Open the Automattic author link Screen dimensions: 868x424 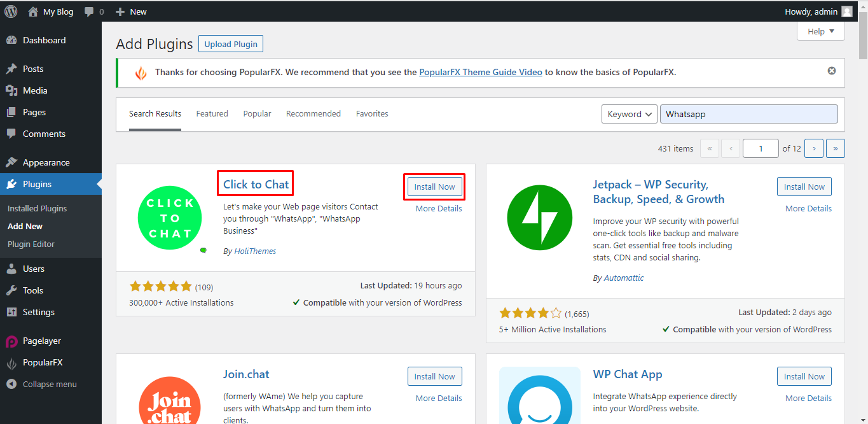(624, 278)
